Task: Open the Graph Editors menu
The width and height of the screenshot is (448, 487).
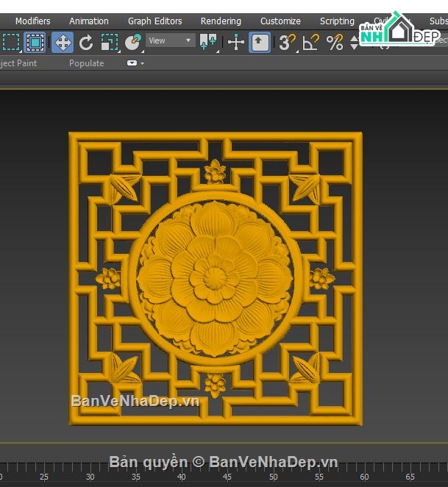Action: 155,21
